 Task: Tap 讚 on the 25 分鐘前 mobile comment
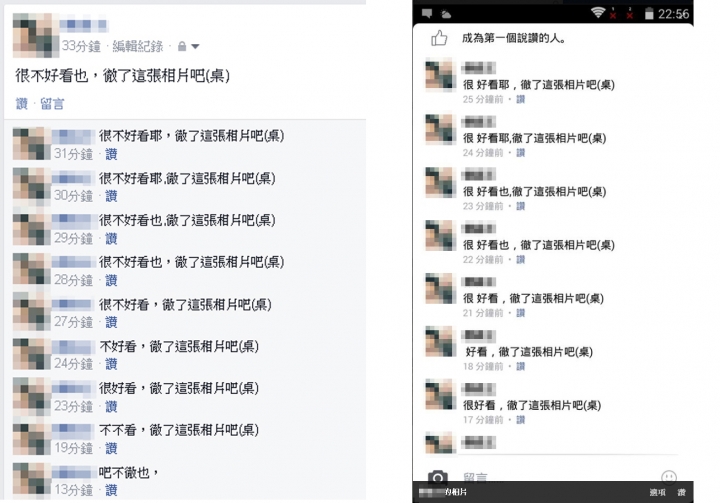point(520,99)
